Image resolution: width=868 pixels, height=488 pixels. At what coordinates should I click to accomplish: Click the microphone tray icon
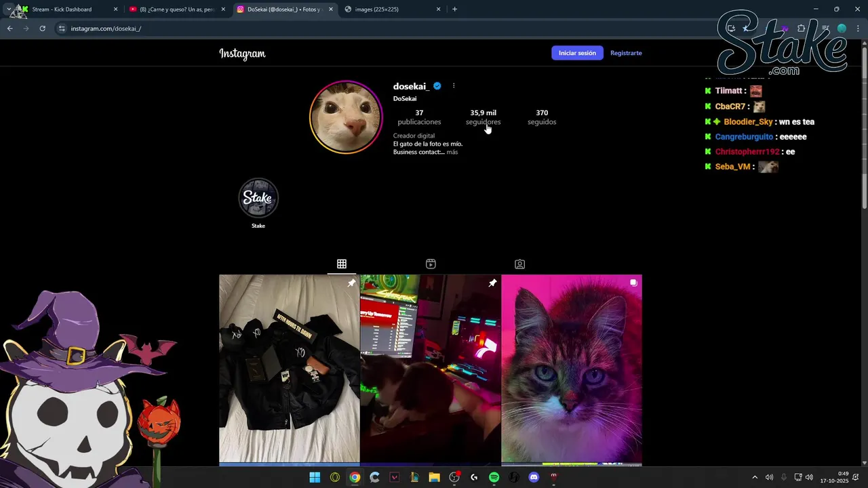point(784,477)
